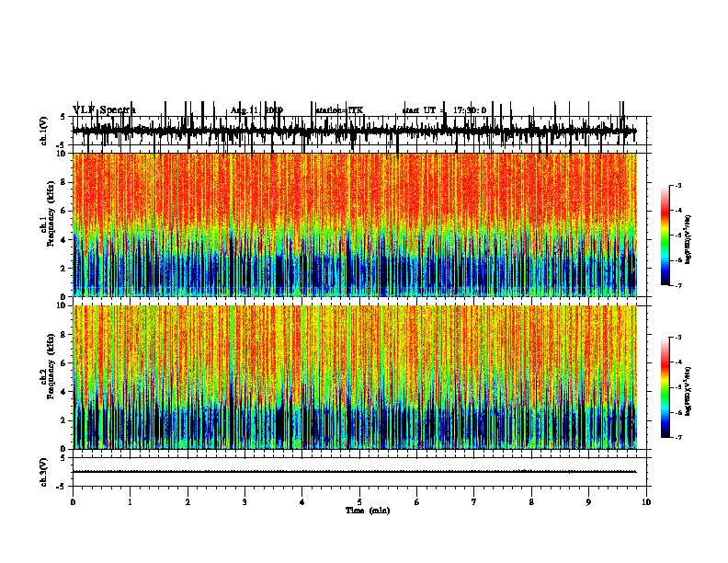This screenshot has width=728, height=563.
Task: Click the "6" kHz tick of ch.1 spectrogram
Action: click(x=63, y=211)
